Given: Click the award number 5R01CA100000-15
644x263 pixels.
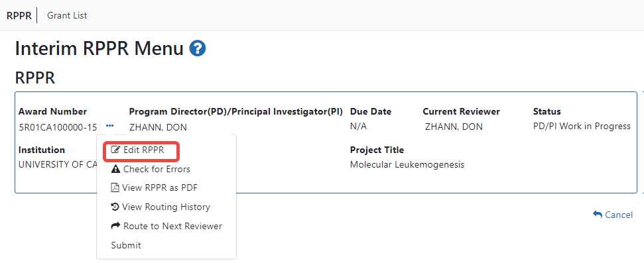Looking at the screenshot, I should point(58,127).
